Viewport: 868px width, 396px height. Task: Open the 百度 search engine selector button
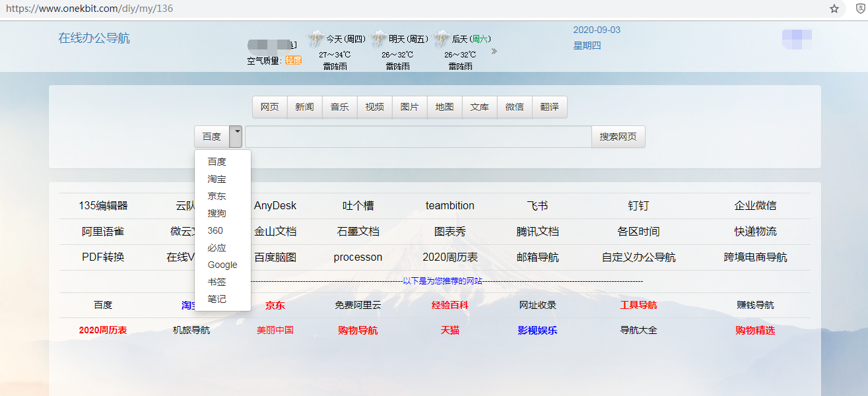coord(212,137)
